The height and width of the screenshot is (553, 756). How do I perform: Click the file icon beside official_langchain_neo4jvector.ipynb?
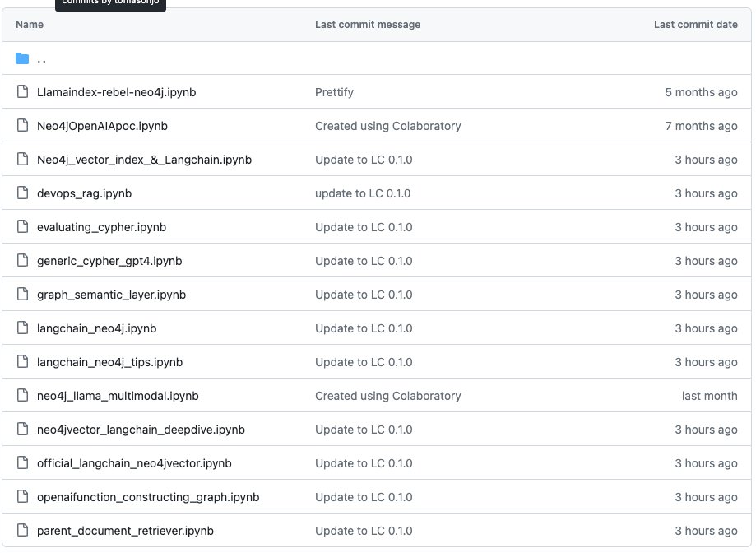coord(22,462)
